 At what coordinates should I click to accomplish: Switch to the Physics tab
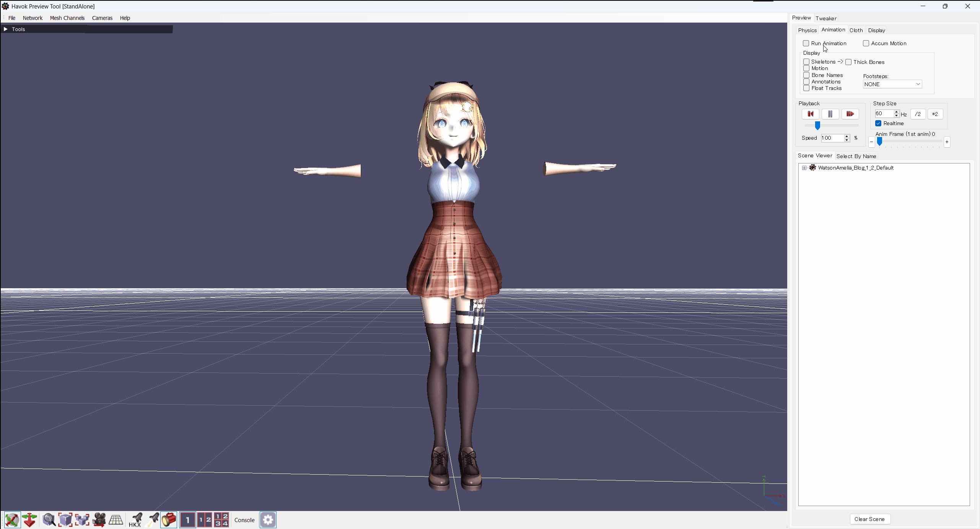tap(807, 30)
